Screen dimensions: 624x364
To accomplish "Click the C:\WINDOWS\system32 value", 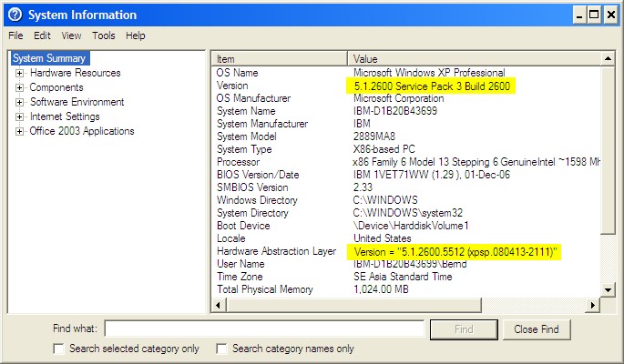I will pos(408,213).
